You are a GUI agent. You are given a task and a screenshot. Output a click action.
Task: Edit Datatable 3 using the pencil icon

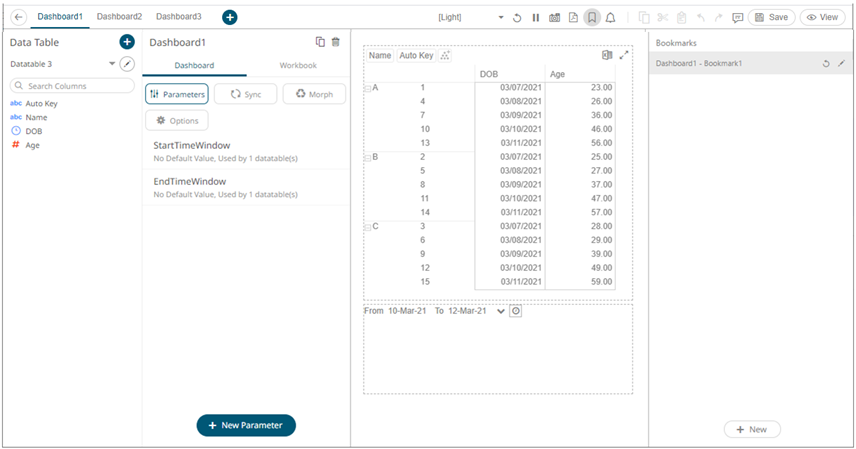pos(127,64)
